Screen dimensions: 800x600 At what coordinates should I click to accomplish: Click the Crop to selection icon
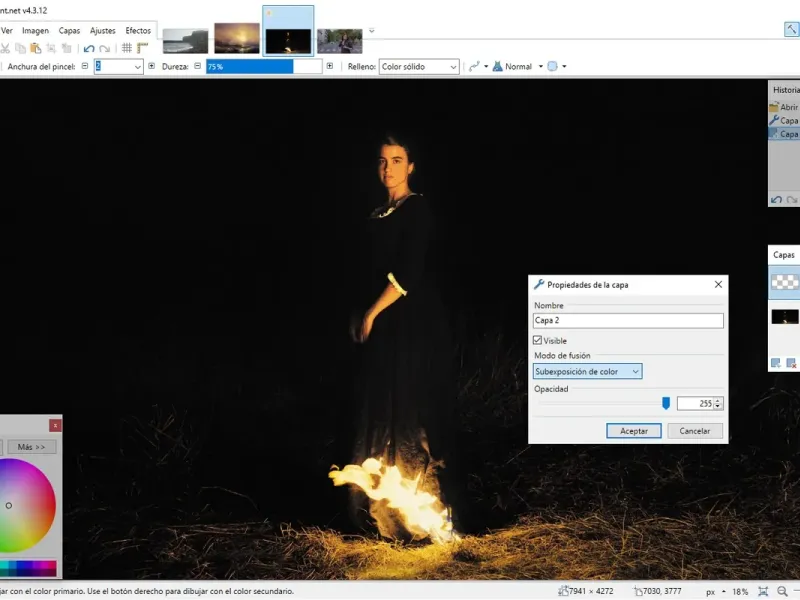tap(51, 48)
